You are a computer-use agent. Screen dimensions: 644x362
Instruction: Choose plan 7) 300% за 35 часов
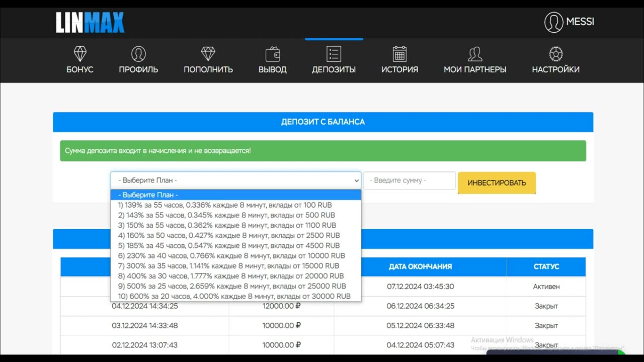(236, 266)
